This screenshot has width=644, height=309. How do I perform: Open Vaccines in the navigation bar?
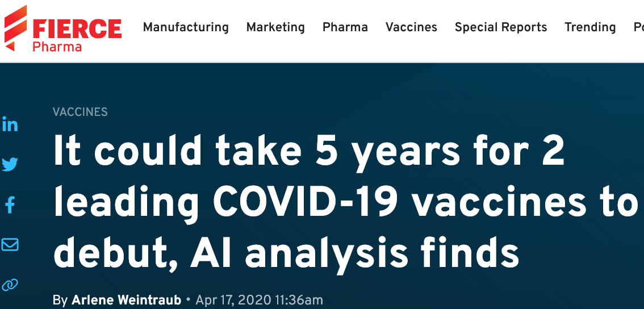pyautogui.click(x=411, y=27)
